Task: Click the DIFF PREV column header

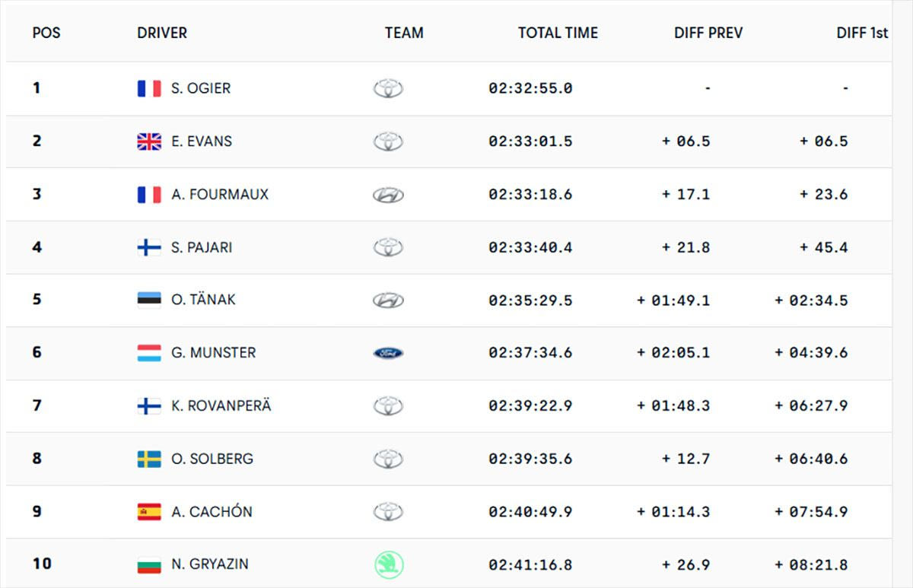Action: pyautogui.click(x=708, y=33)
